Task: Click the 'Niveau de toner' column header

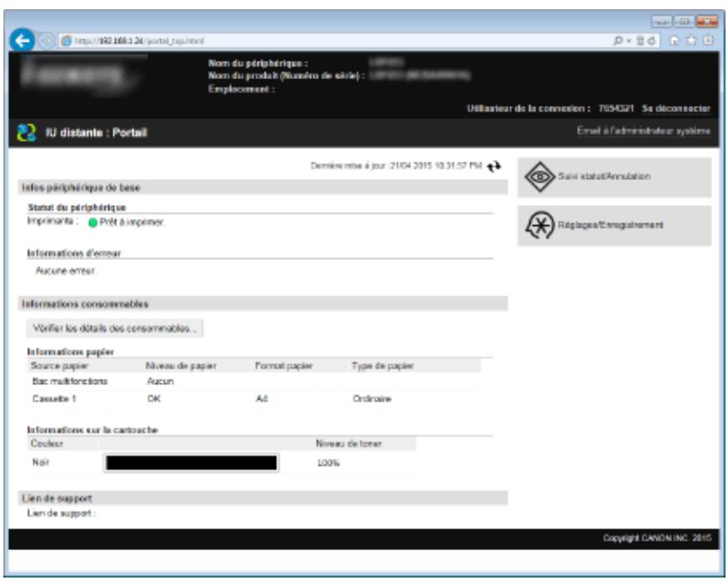Action: pyautogui.click(x=349, y=444)
